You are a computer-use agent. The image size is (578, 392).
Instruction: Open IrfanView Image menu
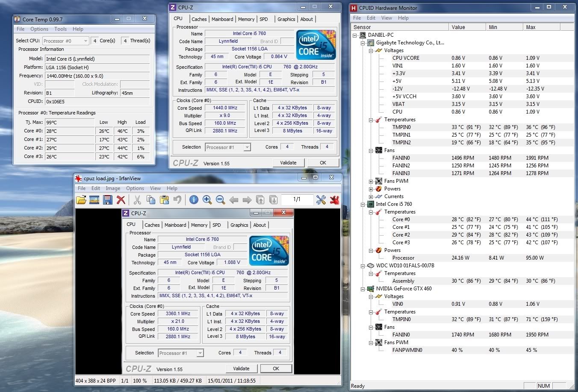point(113,188)
